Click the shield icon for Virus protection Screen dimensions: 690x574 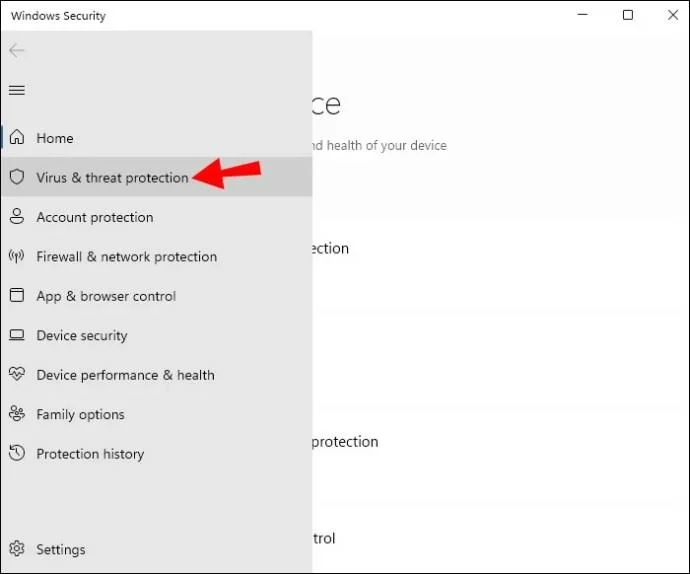pos(17,177)
